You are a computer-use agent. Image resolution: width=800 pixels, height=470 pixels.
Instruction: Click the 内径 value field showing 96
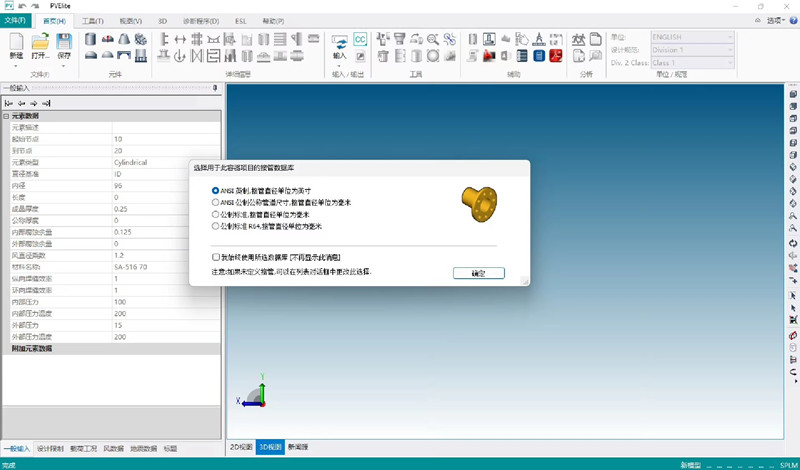(x=160, y=185)
